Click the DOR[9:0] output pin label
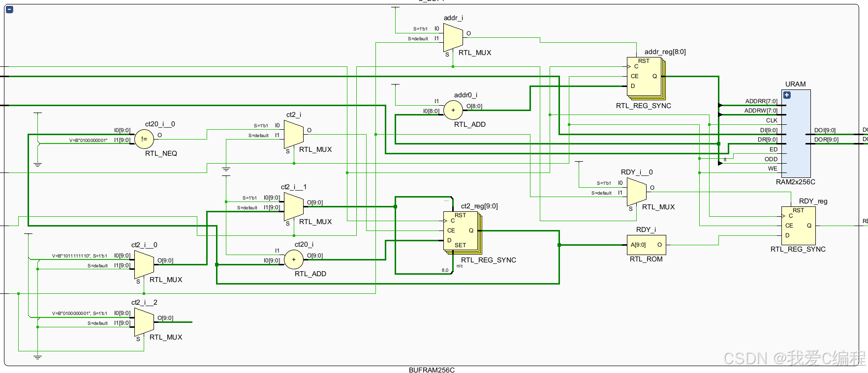The image size is (868, 373). click(x=825, y=140)
